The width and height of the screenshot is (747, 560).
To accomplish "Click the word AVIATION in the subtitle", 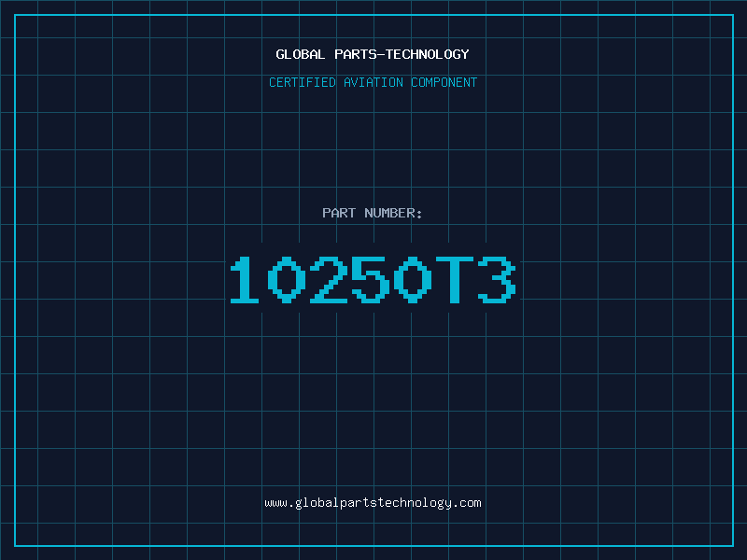I will (x=373, y=82).
